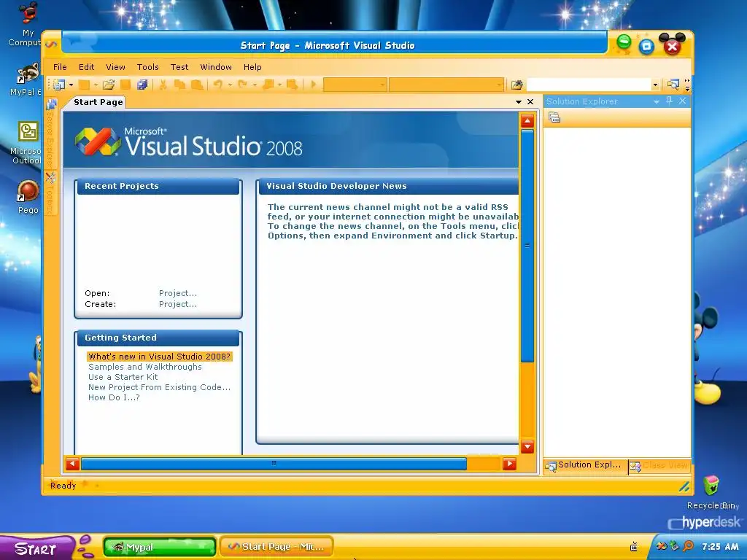Click the Find in Files toolbar icon
747x560 pixels.
(x=517, y=85)
